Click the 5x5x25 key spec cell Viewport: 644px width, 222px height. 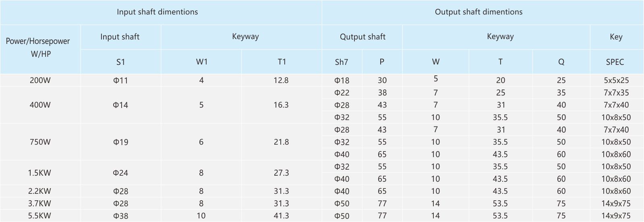[616, 80]
